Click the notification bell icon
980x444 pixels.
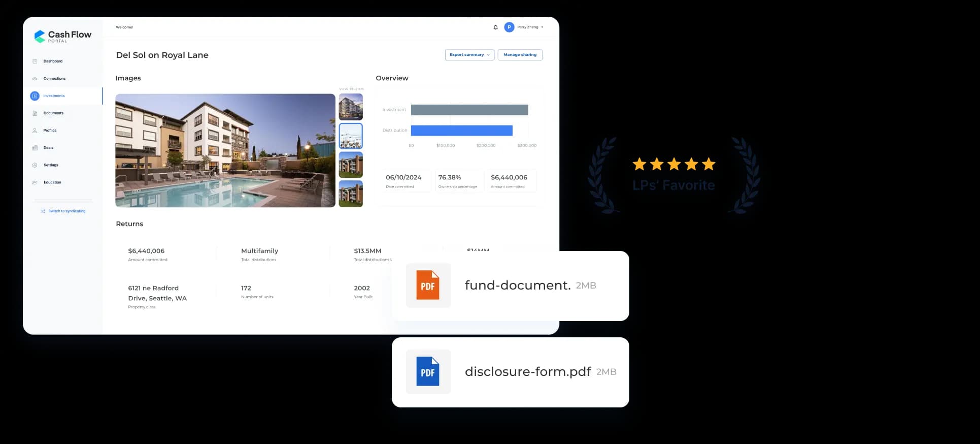[x=495, y=27]
